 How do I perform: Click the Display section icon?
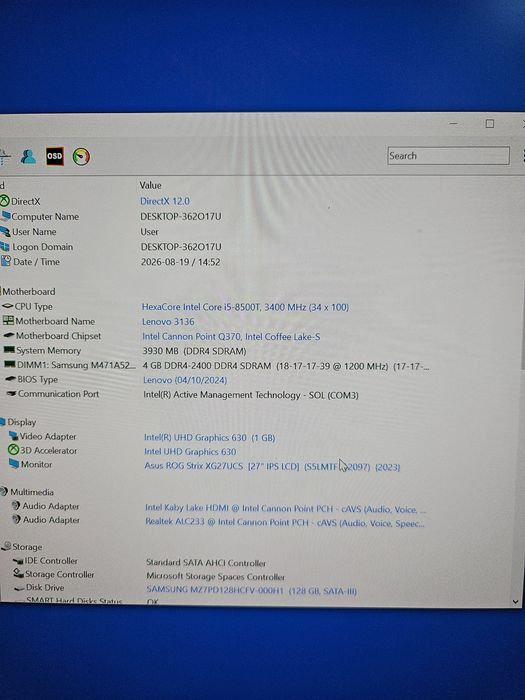(x=3, y=421)
